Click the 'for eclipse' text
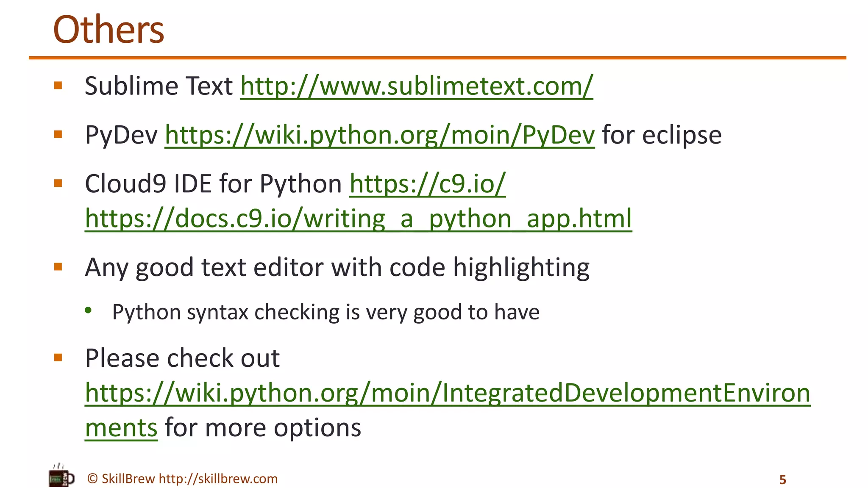The image size is (868, 488). [x=661, y=135]
